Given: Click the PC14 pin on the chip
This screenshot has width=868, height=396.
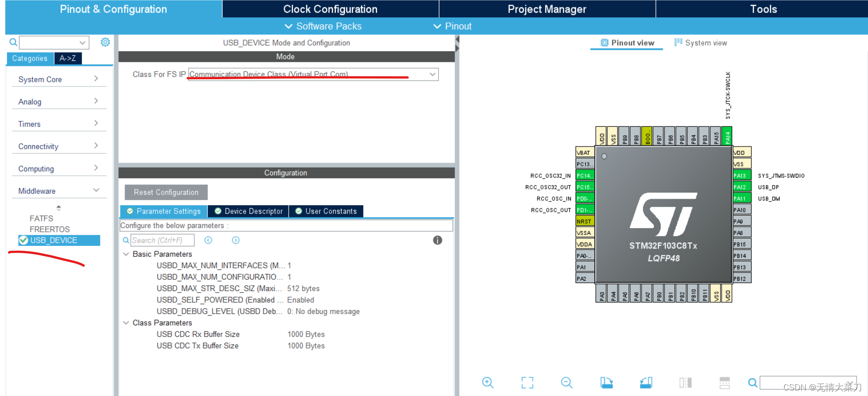Looking at the screenshot, I should [x=585, y=176].
